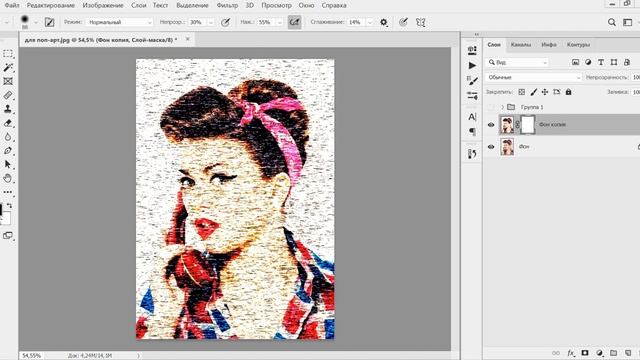Toggle the airbrush build-up icon
This screenshot has width=640, height=360.
point(294,22)
